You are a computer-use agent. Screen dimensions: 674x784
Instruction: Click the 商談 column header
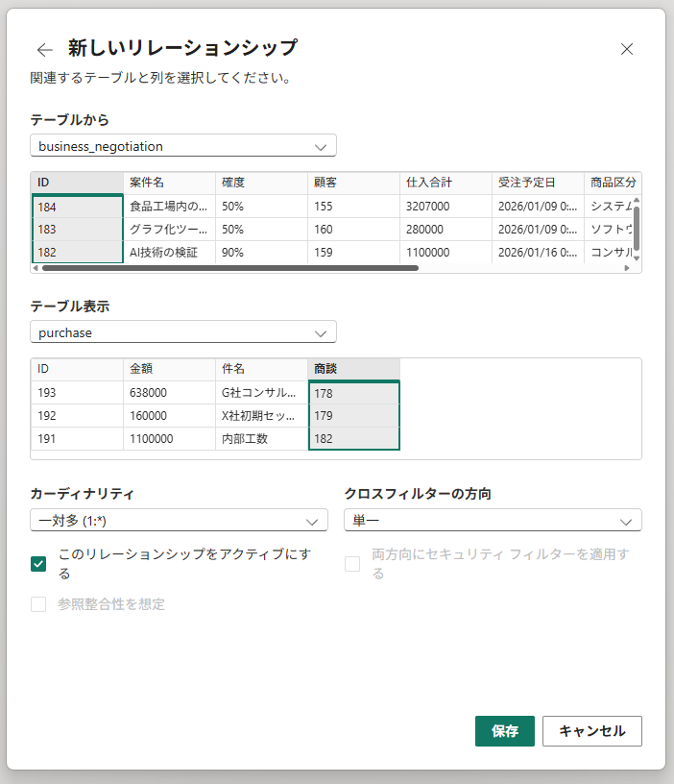(x=352, y=369)
